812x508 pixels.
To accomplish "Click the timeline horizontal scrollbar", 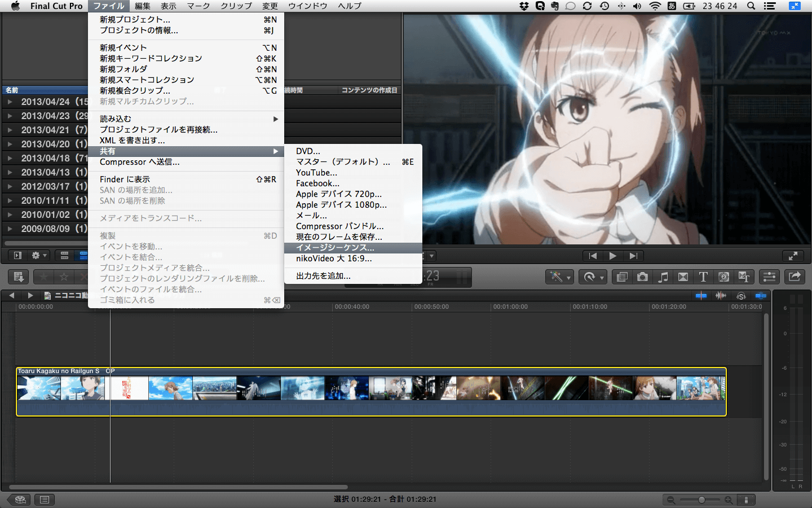I will click(178, 487).
